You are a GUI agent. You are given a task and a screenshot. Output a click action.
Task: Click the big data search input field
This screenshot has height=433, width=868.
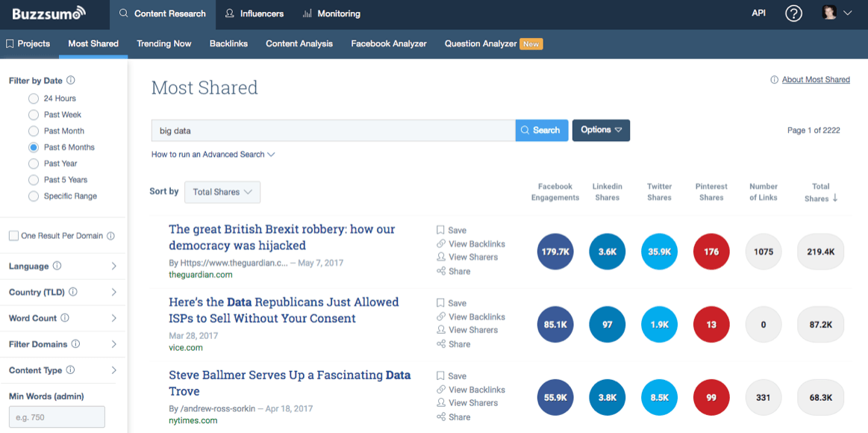tap(334, 130)
